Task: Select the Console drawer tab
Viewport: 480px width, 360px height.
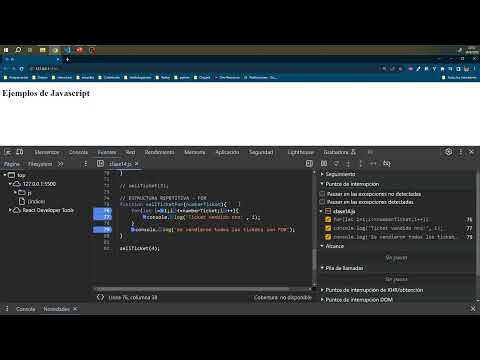Action: (26, 309)
